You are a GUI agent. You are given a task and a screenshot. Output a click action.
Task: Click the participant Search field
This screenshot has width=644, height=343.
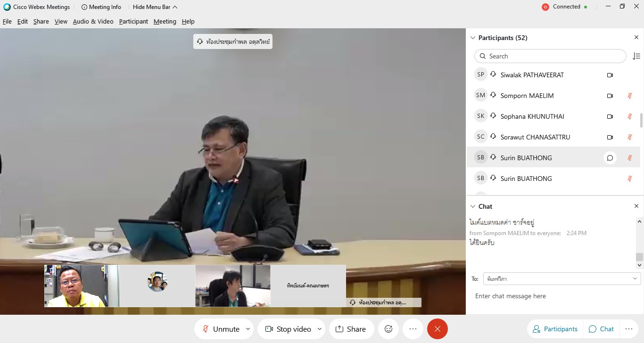click(x=550, y=56)
